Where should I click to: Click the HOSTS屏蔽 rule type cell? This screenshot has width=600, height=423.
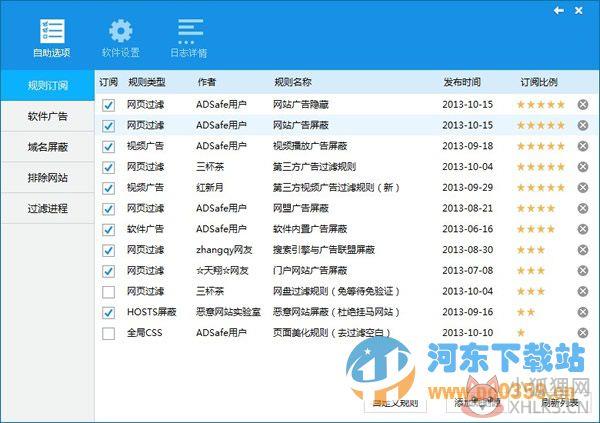point(152,312)
